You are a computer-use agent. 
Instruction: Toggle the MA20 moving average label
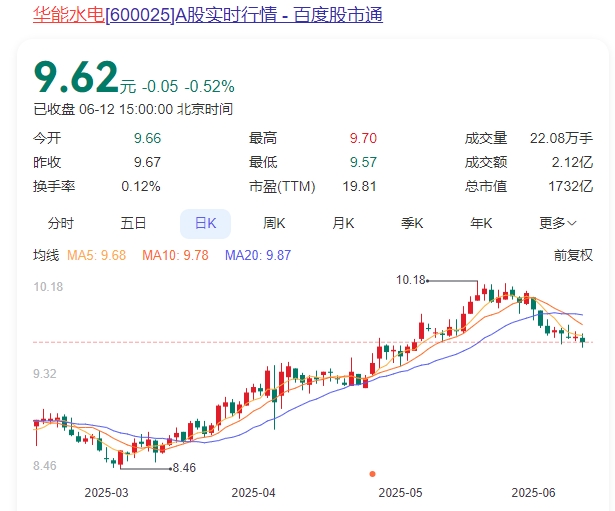257,256
